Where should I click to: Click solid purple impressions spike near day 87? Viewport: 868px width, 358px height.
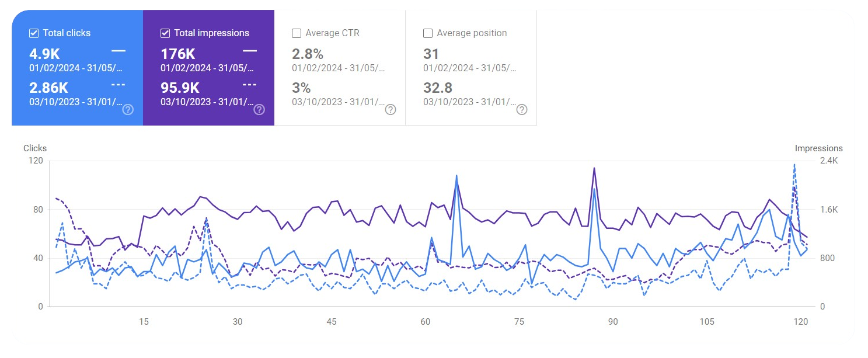594,168
